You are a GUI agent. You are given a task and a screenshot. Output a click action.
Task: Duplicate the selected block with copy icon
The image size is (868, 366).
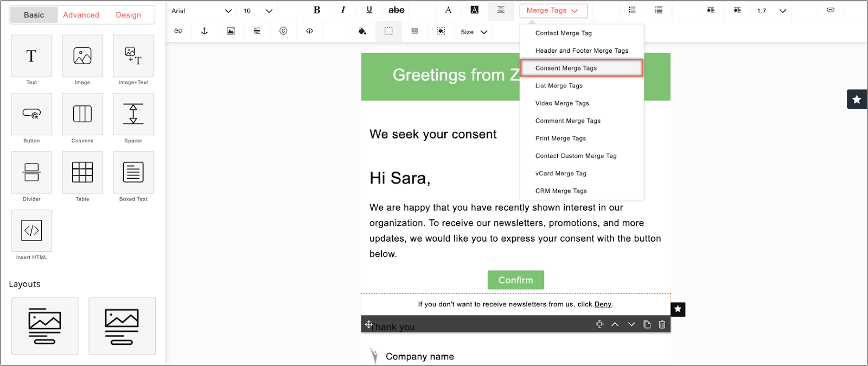(x=647, y=324)
